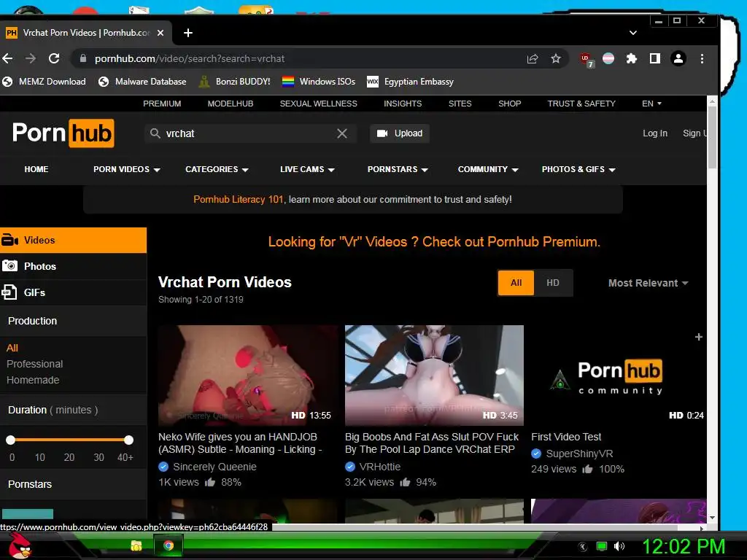Viewport: 747px width, 560px height.
Task: Open the Most Relevant sort dropdown
Action: point(648,283)
